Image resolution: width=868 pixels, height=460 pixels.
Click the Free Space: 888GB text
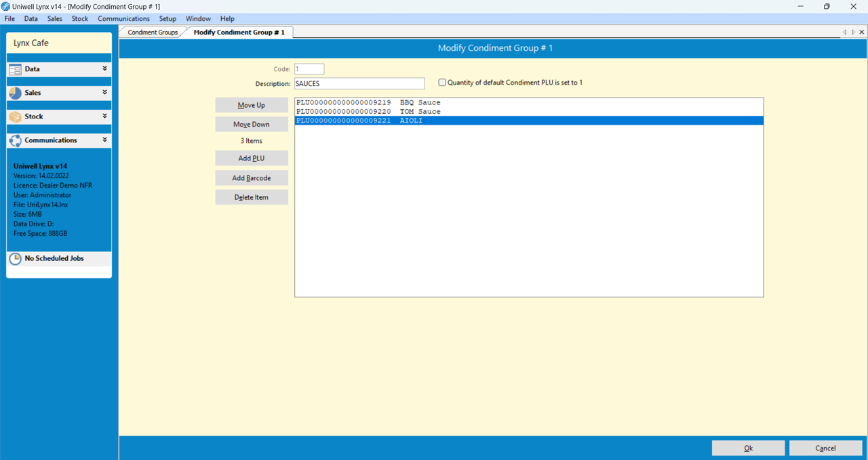[40, 234]
